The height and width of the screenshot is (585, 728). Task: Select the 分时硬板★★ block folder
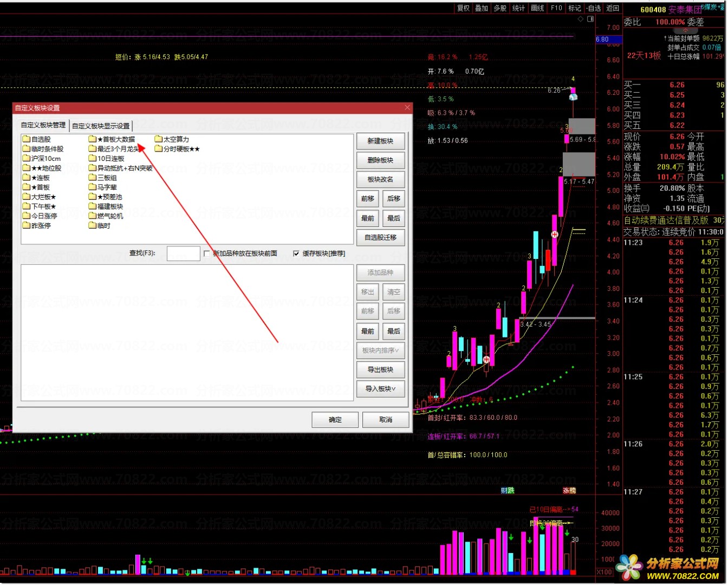point(178,149)
